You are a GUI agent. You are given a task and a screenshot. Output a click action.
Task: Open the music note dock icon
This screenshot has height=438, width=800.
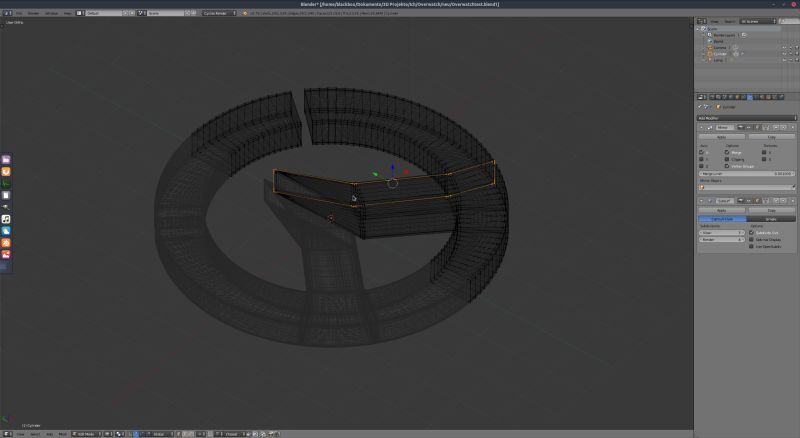(6, 219)
